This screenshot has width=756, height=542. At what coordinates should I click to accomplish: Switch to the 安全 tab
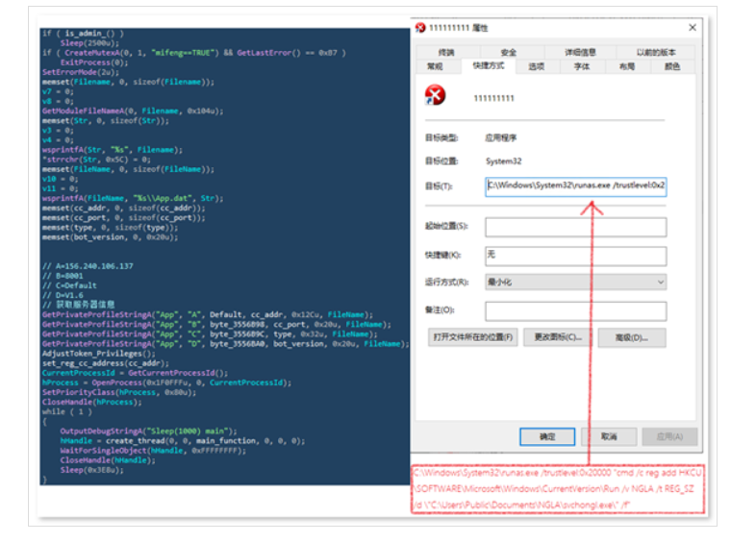(x=509, y=52)
